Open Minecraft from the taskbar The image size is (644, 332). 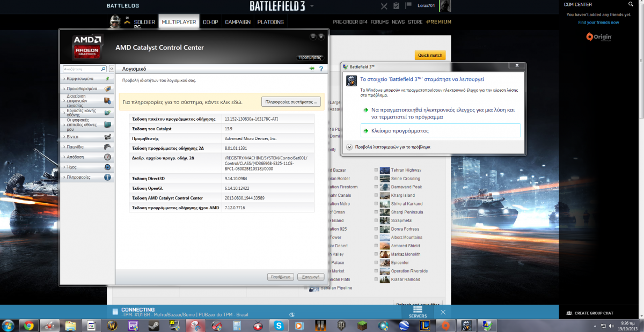(x=363, y=325)
